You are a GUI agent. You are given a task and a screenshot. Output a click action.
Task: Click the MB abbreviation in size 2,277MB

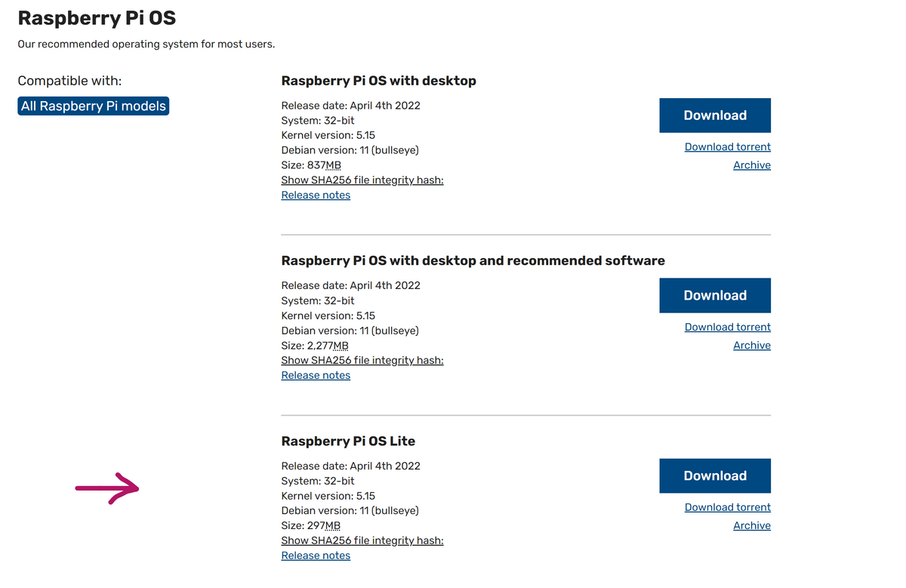point(341,346)
